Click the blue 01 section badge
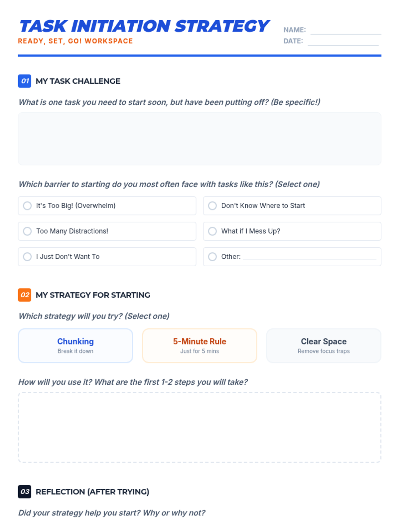This screenshot has height=532, width=399. pos(25,81)
